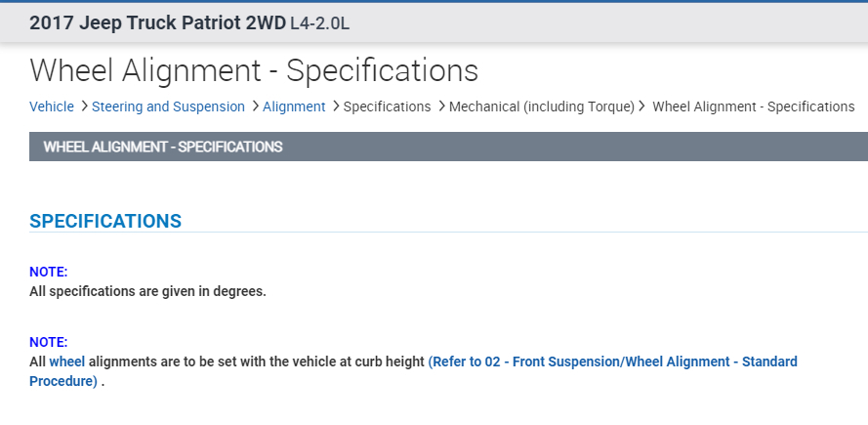Click the 2017 Jeep Truck Patriot 2WD title
This screenshot has width=868, height=425.
pyautogui.click(x=157, y=22)
